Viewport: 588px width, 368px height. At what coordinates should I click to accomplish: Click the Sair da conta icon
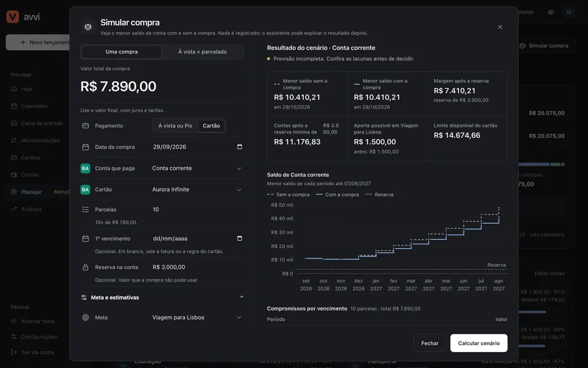click(14, 352)
